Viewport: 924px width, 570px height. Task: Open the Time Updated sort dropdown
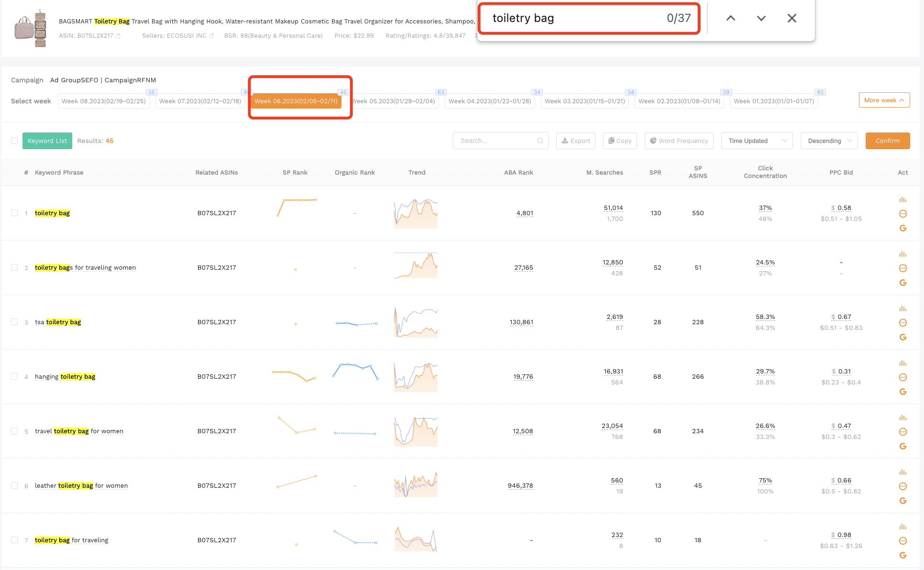click(757, 141)
